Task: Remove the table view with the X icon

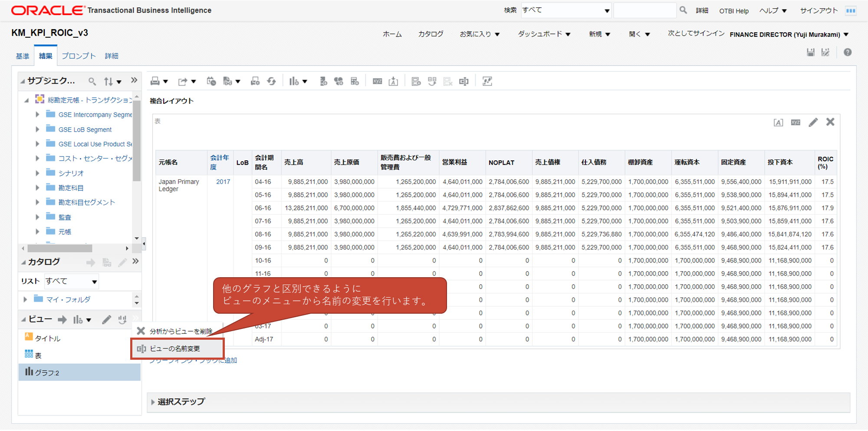Action: pyautogui.click(x=830, y=122)
